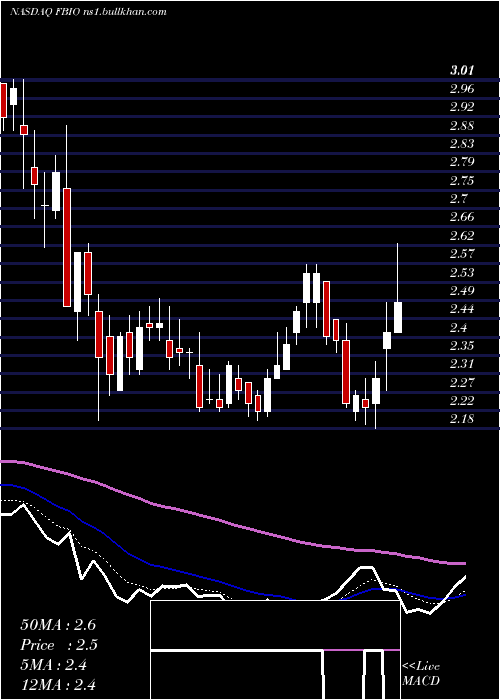This screenshot has height=700, width=500.
Task: Click the 2.4 price axis label
Action: (458, 327)
